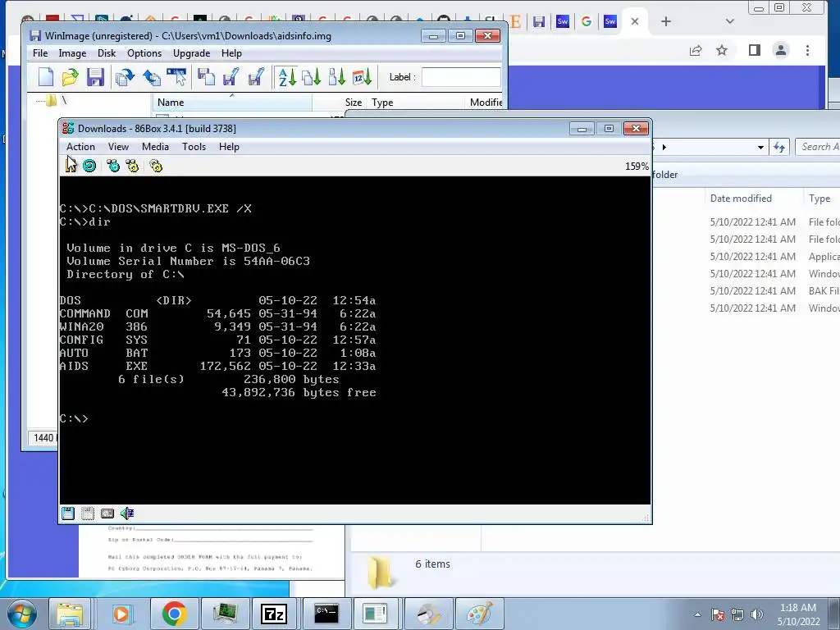Open the Image menu in WinImage

tap(72, 53)
